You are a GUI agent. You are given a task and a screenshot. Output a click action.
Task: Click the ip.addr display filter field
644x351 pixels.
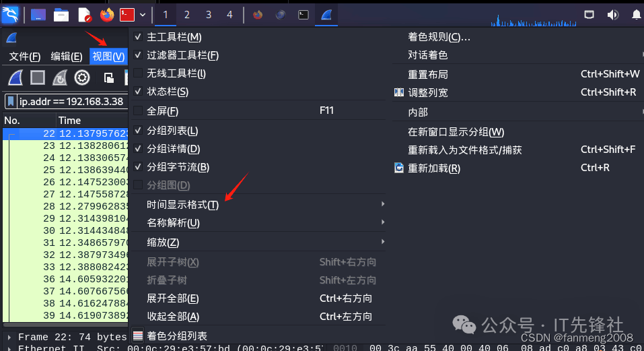(x=72, y=101)
